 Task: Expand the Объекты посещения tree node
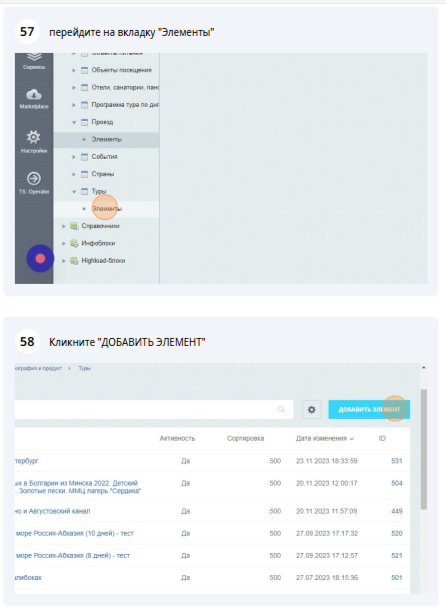click(x=73, y=70)
